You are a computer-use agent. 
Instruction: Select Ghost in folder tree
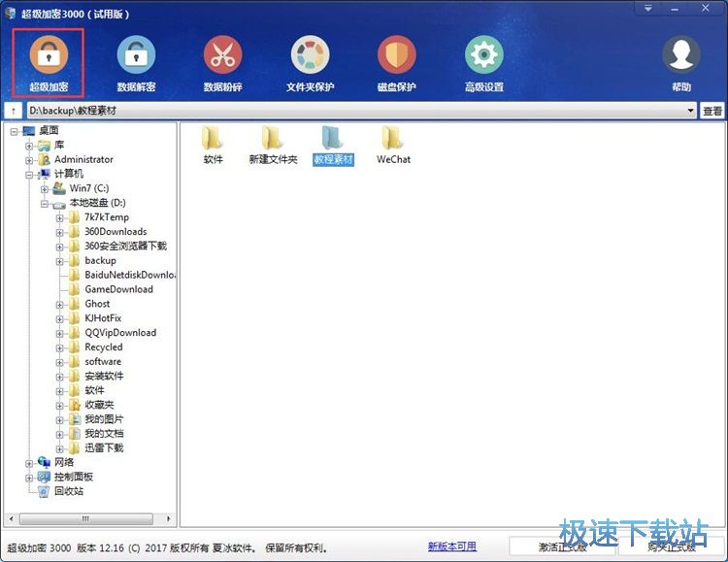click(x=97, y=303)
